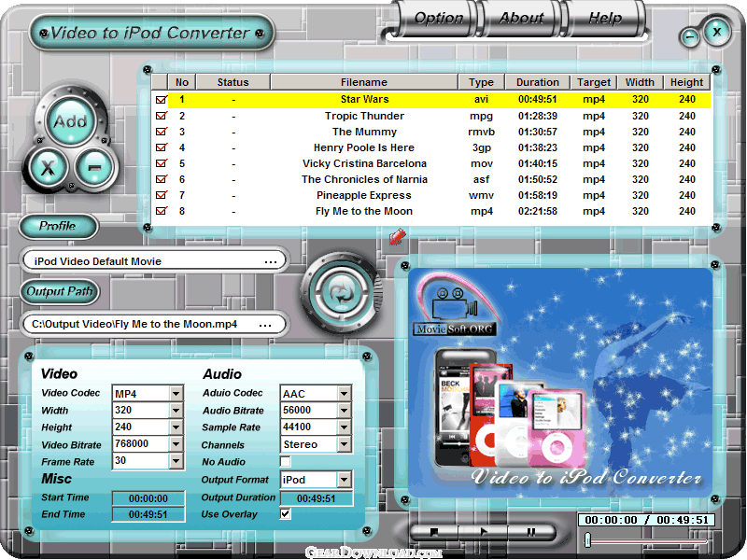This screenshot has height=560, width=747.
Task: Uncheck Henry Poole Is Here checkbox
Action: (x=162, y=147)
